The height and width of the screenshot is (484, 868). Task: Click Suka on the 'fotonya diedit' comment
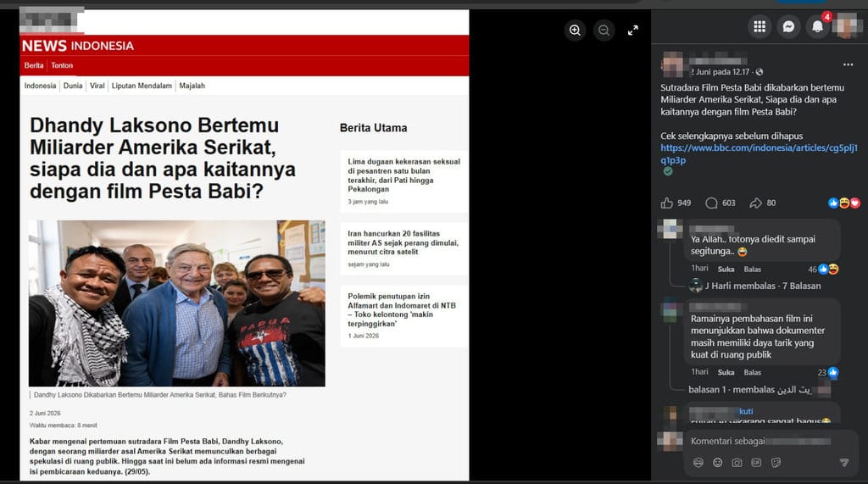(726, 270)
